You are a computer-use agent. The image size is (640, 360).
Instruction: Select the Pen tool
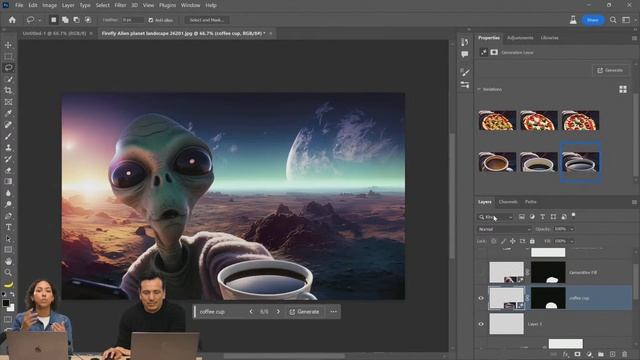tap(8, 216)
